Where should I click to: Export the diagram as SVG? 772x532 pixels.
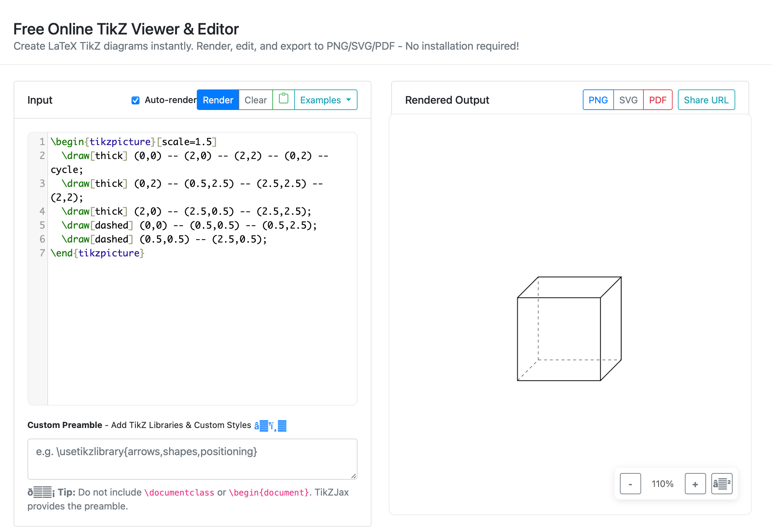coord(628,100)
